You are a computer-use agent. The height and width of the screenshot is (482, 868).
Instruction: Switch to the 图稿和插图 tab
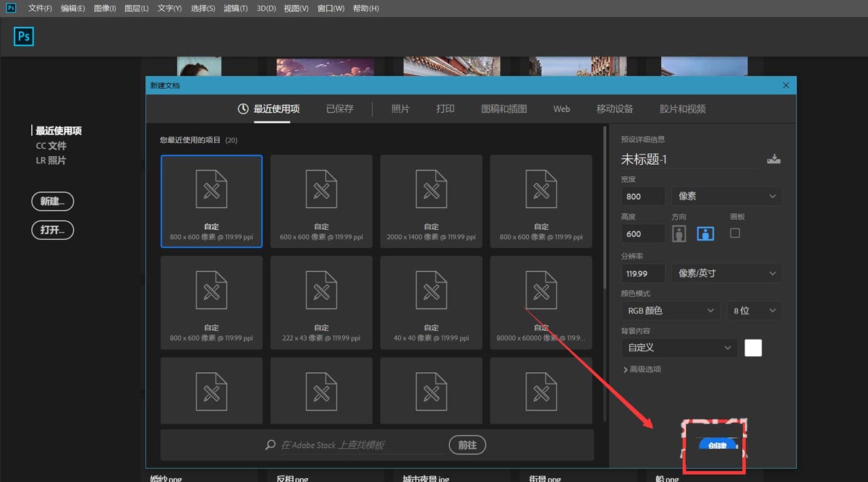(x=504, y=109)
